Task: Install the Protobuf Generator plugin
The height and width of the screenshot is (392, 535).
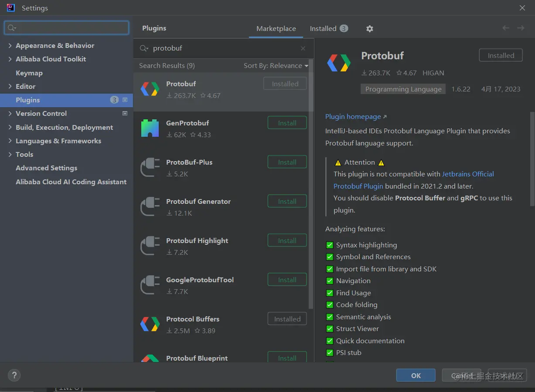Action: pos(287,201)
